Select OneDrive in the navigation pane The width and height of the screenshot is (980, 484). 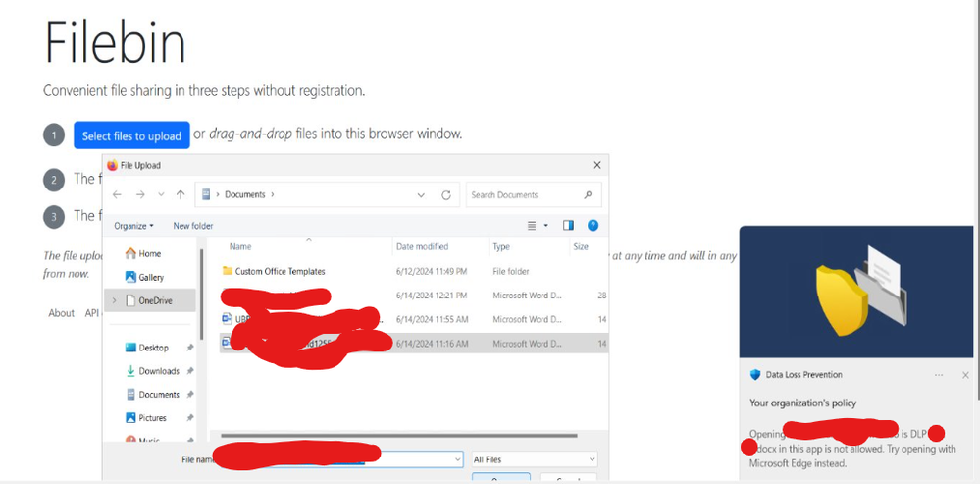pyautogui.click(x=150, y=300)
